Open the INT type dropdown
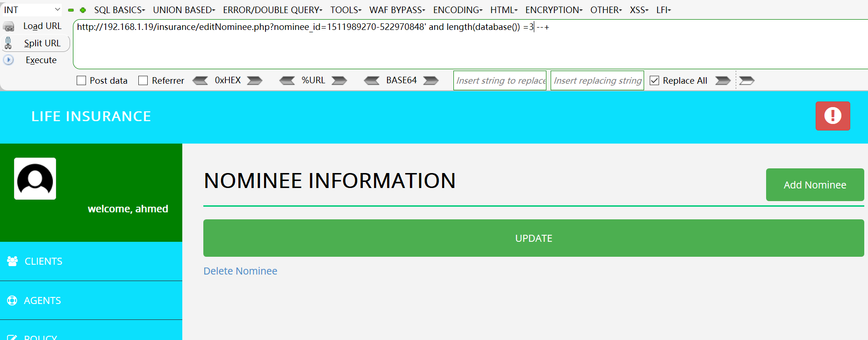The image size is (868, 340). point(32,10)
